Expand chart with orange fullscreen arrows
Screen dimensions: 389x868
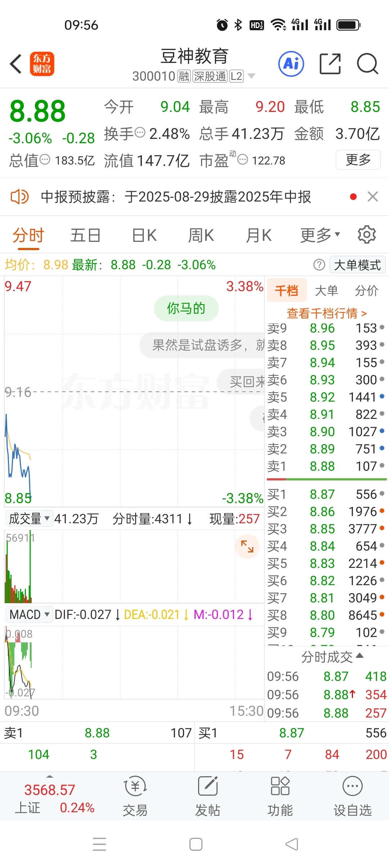click(247, 546)
